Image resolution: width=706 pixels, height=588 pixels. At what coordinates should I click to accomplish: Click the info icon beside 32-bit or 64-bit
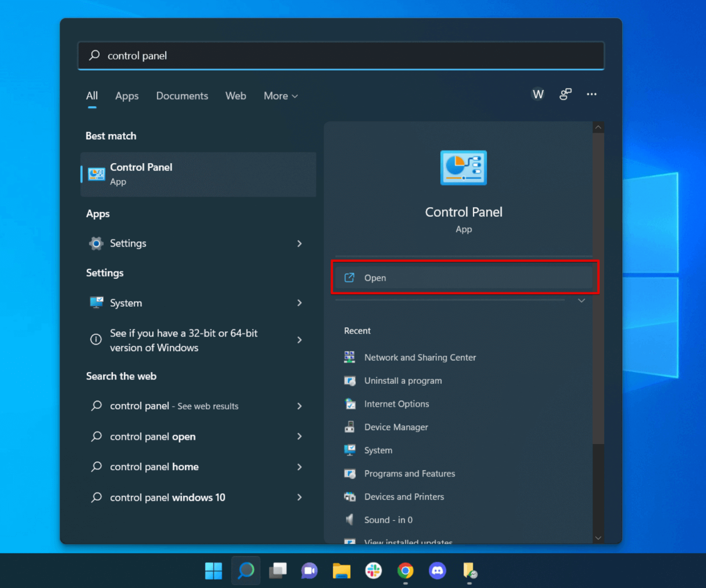pos(96,340)
